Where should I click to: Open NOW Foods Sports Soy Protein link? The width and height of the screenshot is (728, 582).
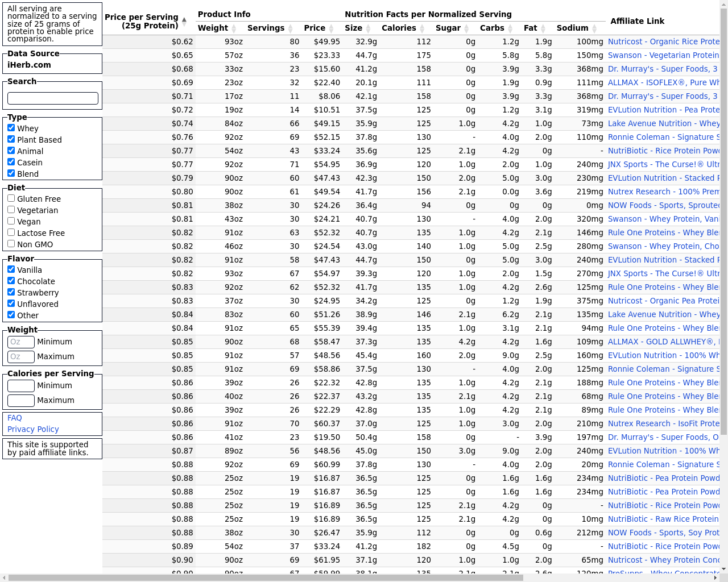coord(664,533)
